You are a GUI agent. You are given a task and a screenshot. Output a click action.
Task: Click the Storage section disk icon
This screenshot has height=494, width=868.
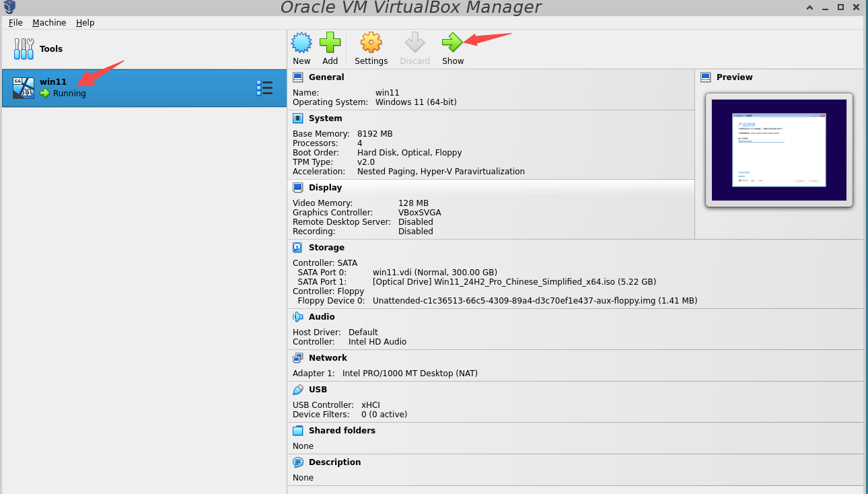pos(298,248)
